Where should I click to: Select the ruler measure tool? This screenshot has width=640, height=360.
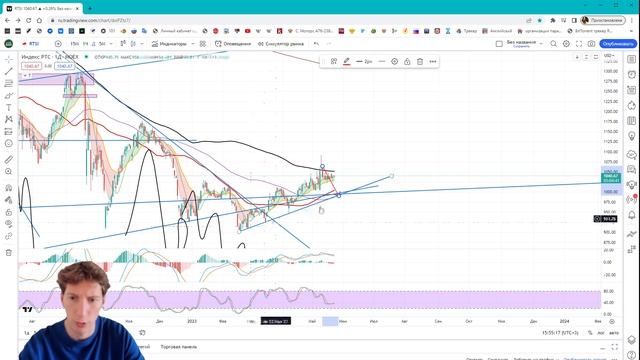8,160
